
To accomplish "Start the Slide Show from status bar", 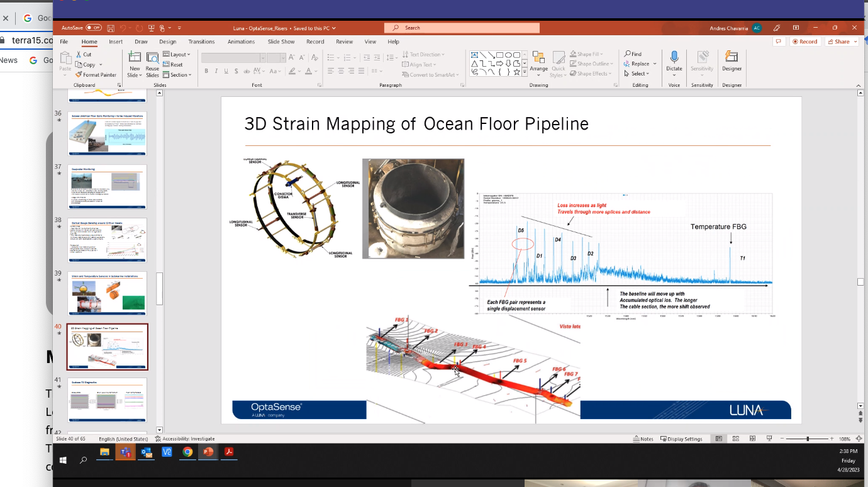I will coord(769,439).
